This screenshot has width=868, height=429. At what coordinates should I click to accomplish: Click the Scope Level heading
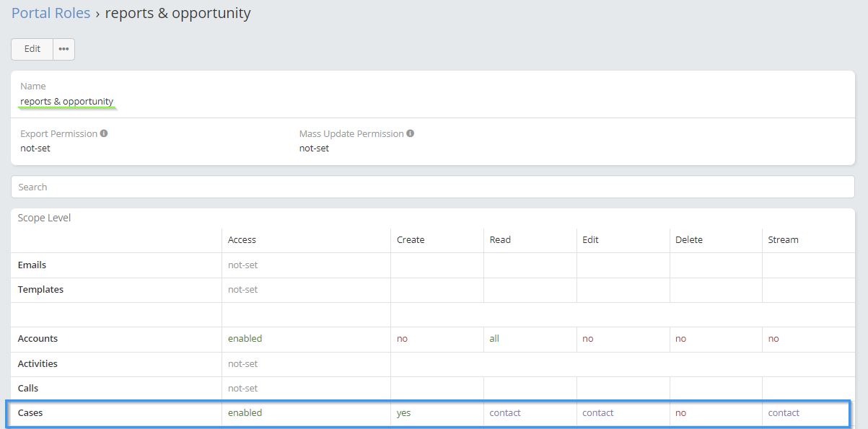(45, 218)
